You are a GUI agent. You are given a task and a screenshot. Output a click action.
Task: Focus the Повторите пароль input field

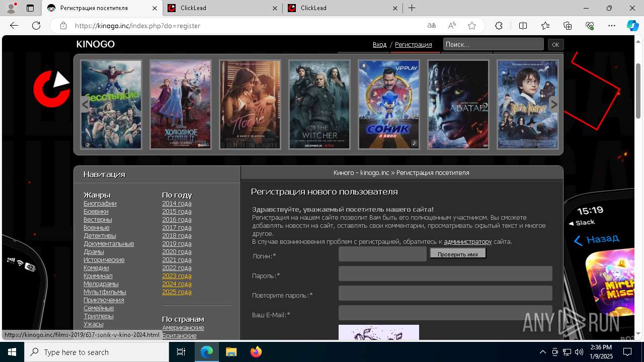click(445, 293)
